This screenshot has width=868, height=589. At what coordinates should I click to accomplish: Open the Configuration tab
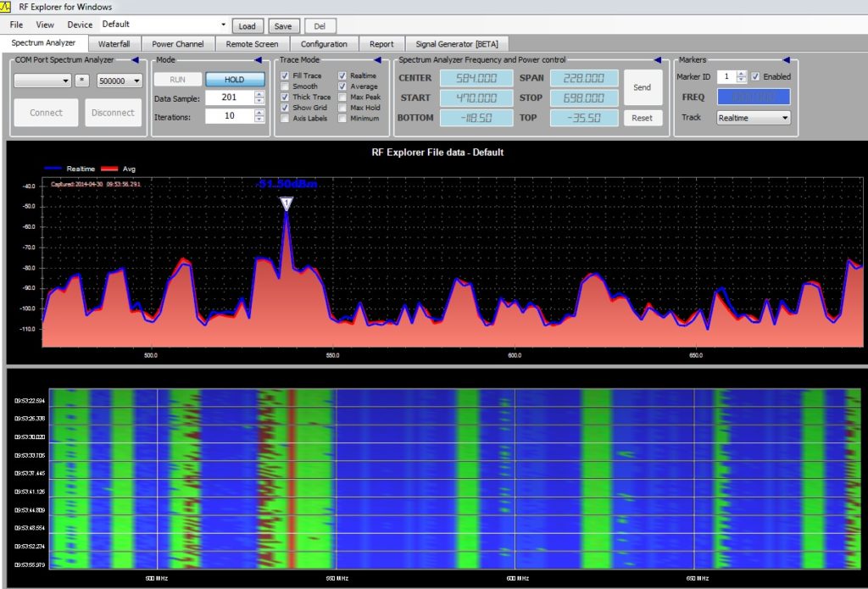click(324, 44)
